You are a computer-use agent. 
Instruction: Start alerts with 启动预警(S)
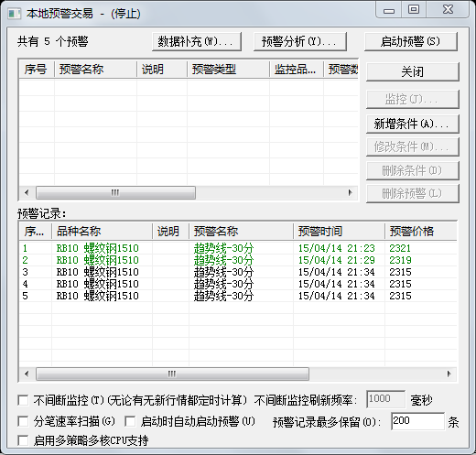(x=411, y=41)
